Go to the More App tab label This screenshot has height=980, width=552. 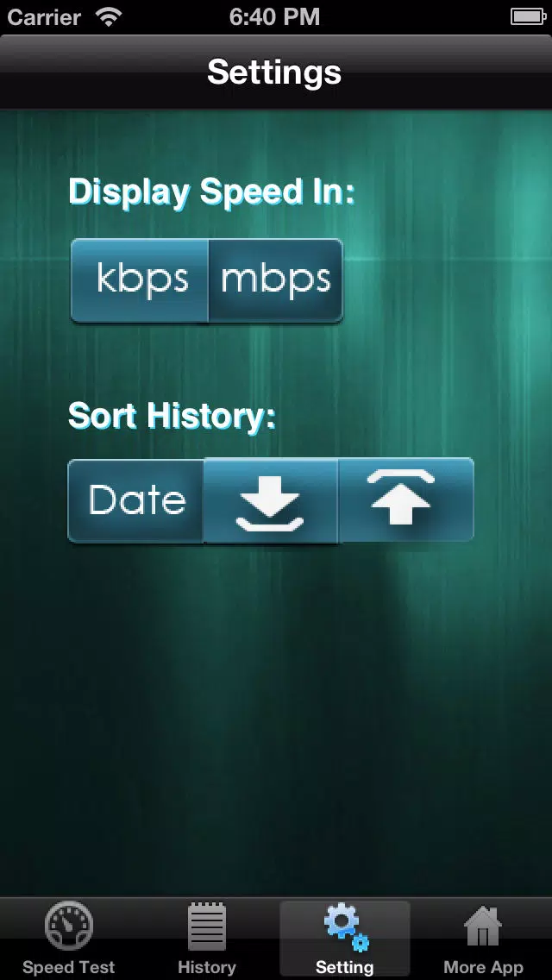483,967
